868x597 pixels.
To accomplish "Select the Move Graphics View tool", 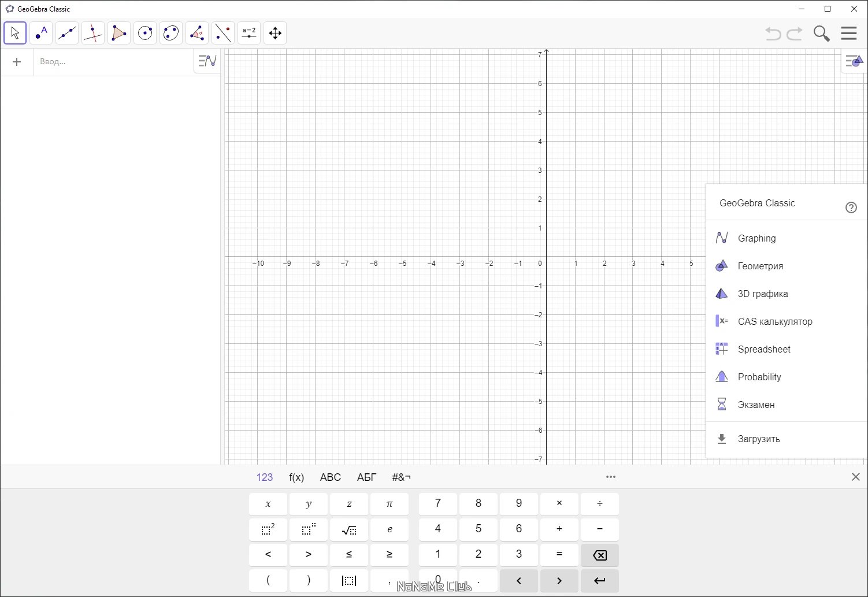I will tap(275, 33).
